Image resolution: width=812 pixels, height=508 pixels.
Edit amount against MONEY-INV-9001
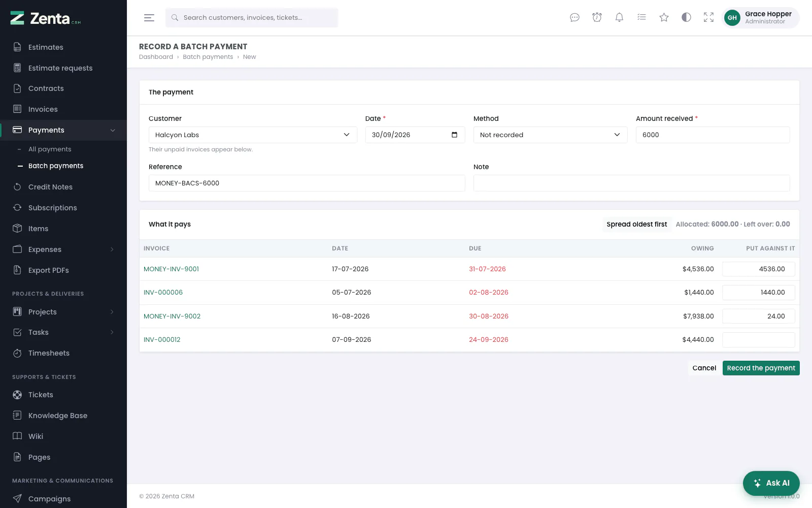click(x=758, y=269)
